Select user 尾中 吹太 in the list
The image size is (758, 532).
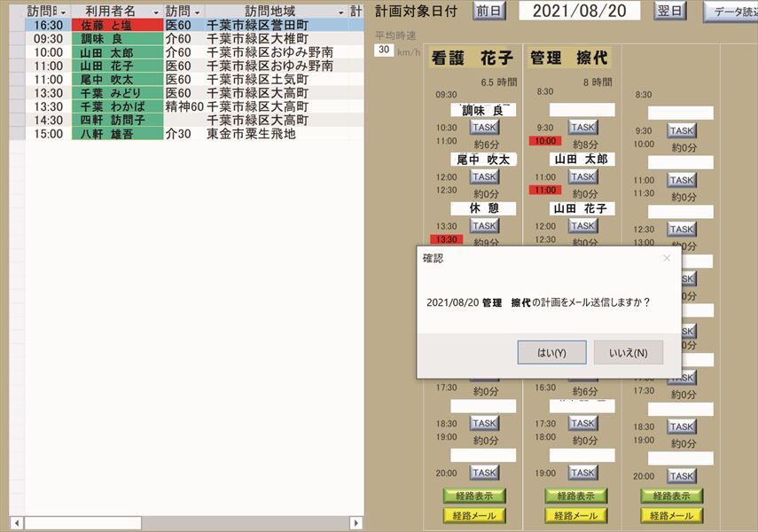(118, 79)
